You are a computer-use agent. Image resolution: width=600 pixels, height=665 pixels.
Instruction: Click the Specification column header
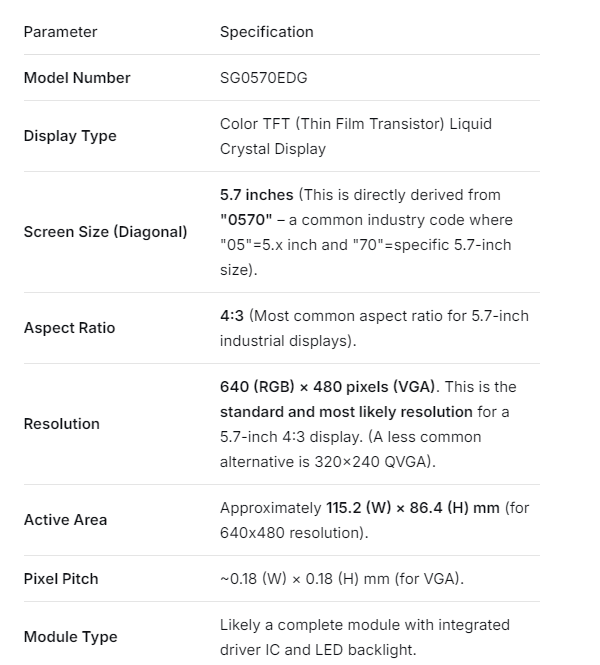click(x=266, y=32)
